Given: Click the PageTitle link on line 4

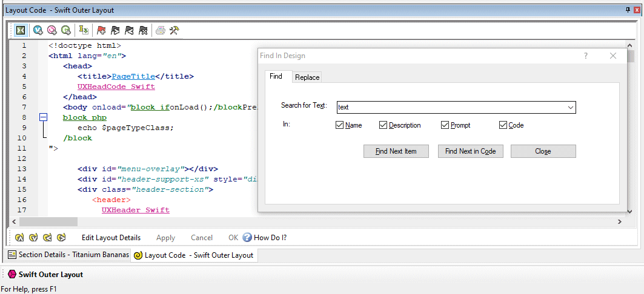Looking at the screenshot, I should tap(133, 76).
